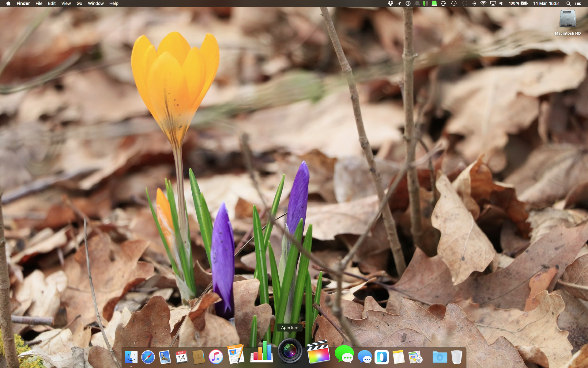This screenshot has height=368, width=588.
Task: Open the Pages app in Dock
Action: [236, 355]
